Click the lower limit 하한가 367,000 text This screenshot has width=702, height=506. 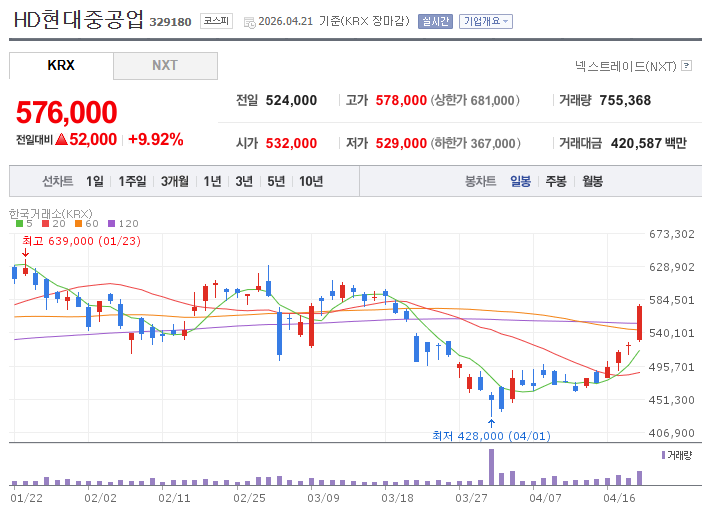coord(476,143)
